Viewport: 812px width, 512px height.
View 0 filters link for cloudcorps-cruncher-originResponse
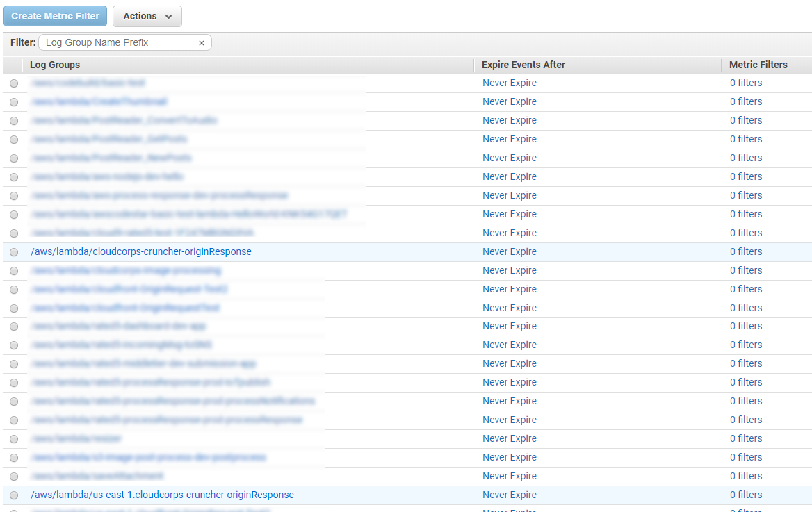click(746, 251)
